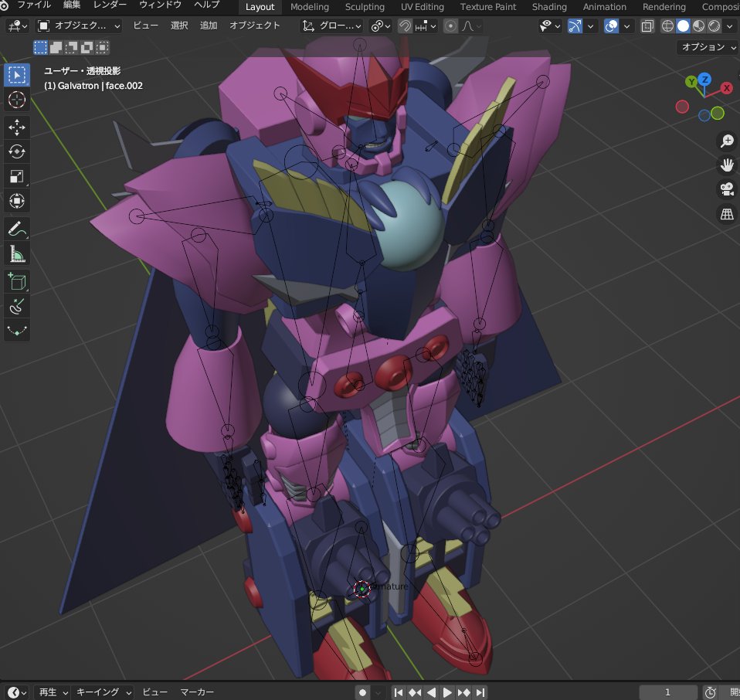Open the editor type dropdown
Image resolution: width=740 pixels, height=700 pixels.
pos(18,26)
